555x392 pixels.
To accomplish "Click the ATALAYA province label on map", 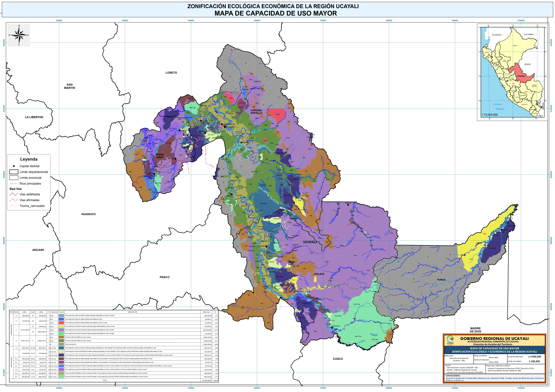I will (x=319, y=274).
